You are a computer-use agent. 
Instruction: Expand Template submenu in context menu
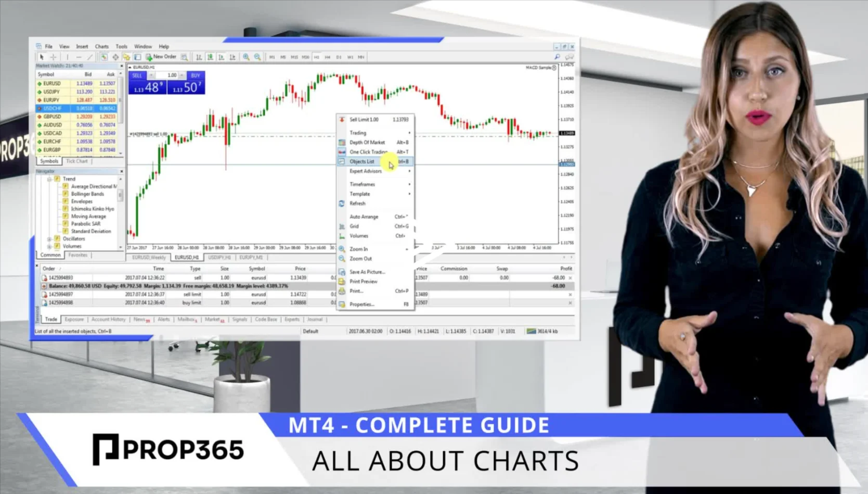pos(375,194)
